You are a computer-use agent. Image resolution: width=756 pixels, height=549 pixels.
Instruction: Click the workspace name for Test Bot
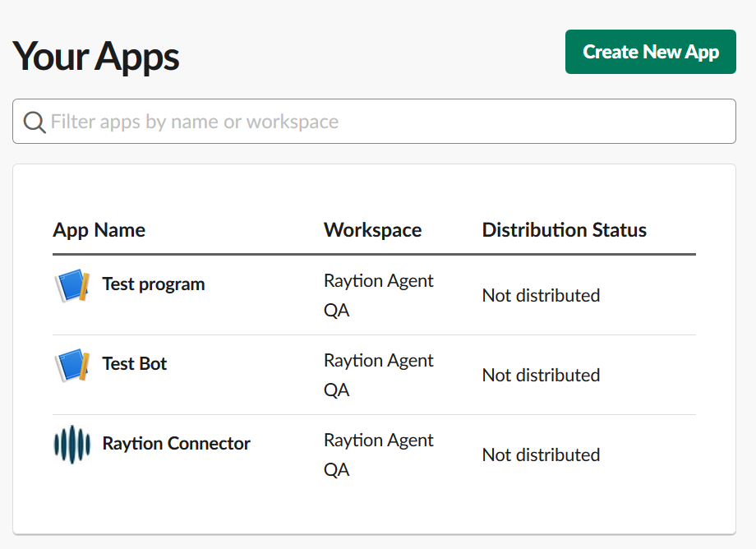coord(378,375)
